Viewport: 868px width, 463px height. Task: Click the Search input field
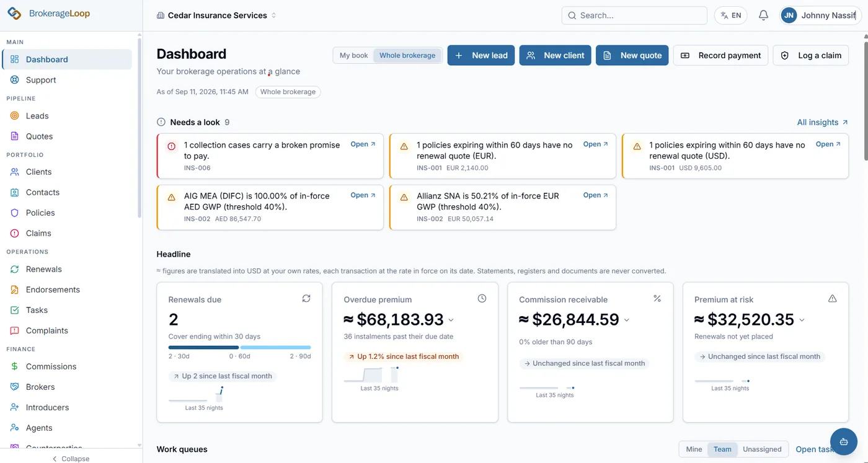click(634, 15)
